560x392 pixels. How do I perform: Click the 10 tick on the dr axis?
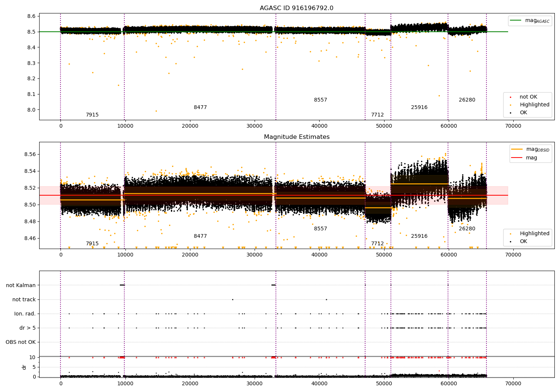click(32, 358)
